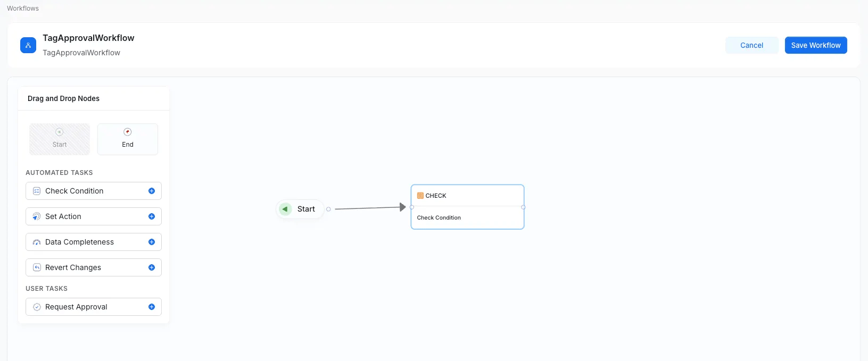
Task: Select the Start node on the canvas
Action: [x=301, y=209]
